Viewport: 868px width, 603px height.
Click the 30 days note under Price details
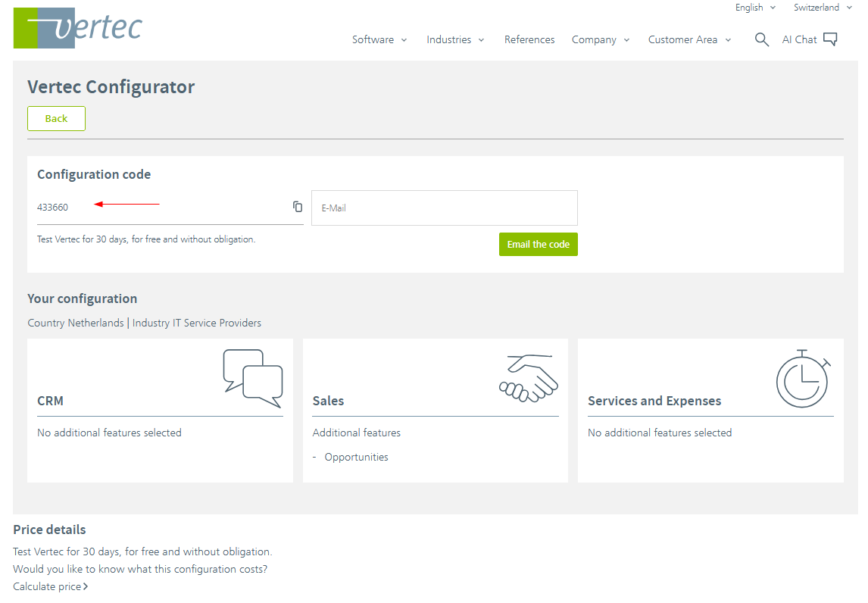point(142,551)
